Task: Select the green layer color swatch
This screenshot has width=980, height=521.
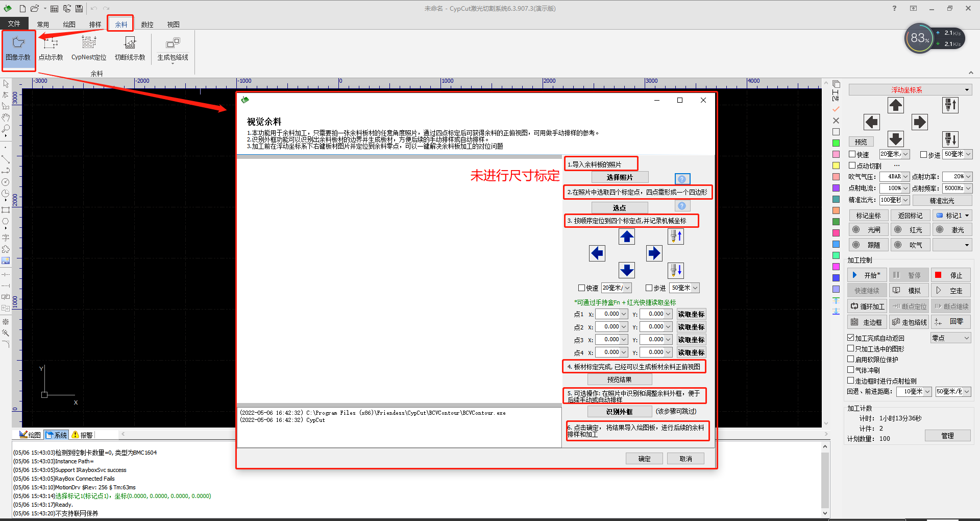Action: point(836,143)
